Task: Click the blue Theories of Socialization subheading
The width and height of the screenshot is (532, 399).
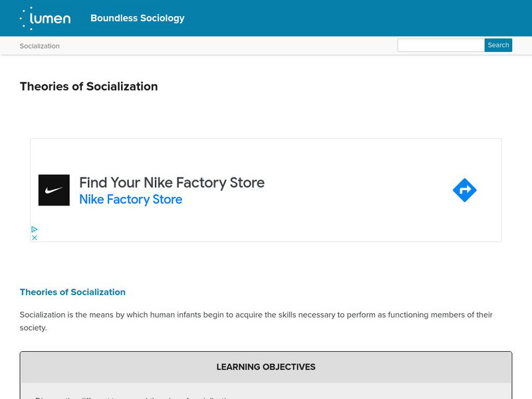Action: [x=72, y=292]
